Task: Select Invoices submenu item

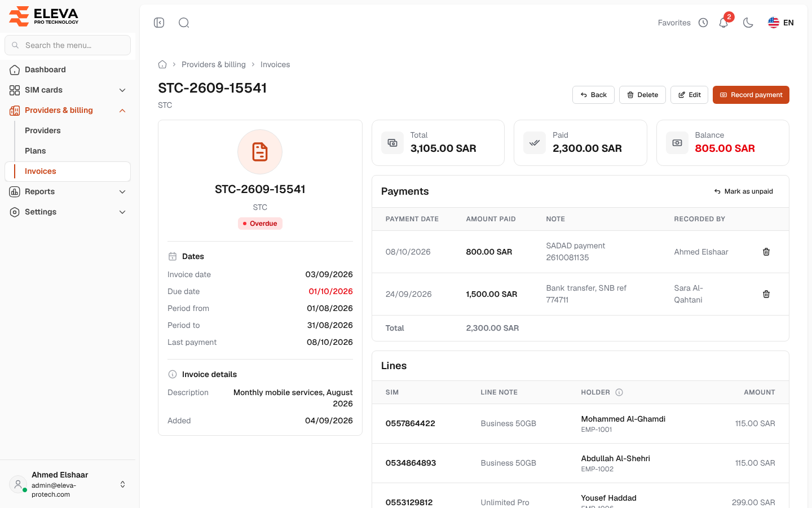Action: coord(68,172)
